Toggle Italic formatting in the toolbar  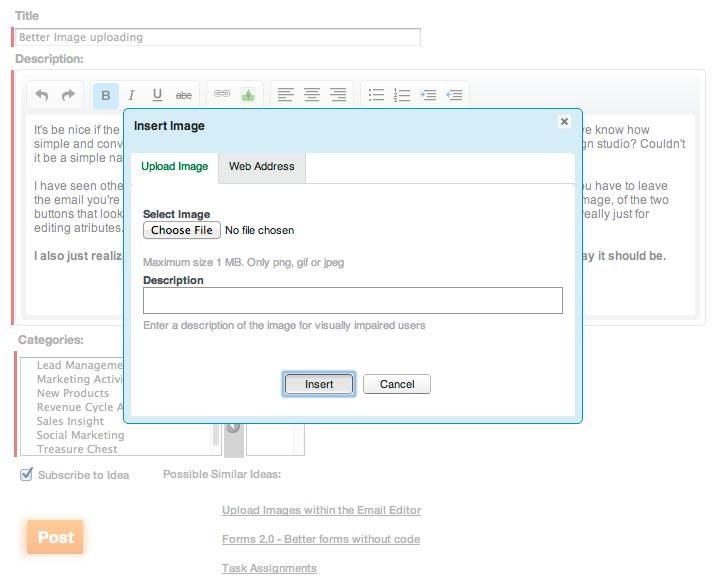(131, 96)
